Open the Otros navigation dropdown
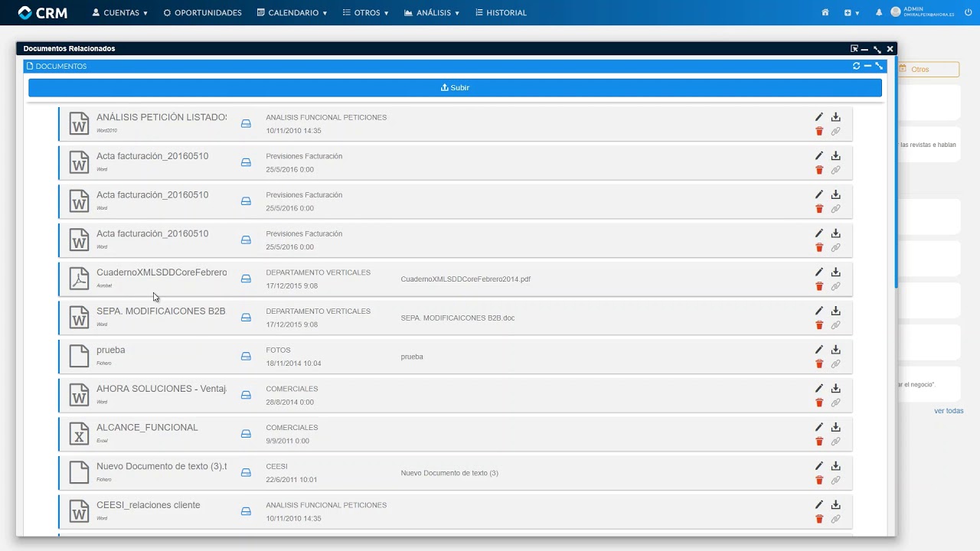 coord(365,13)
